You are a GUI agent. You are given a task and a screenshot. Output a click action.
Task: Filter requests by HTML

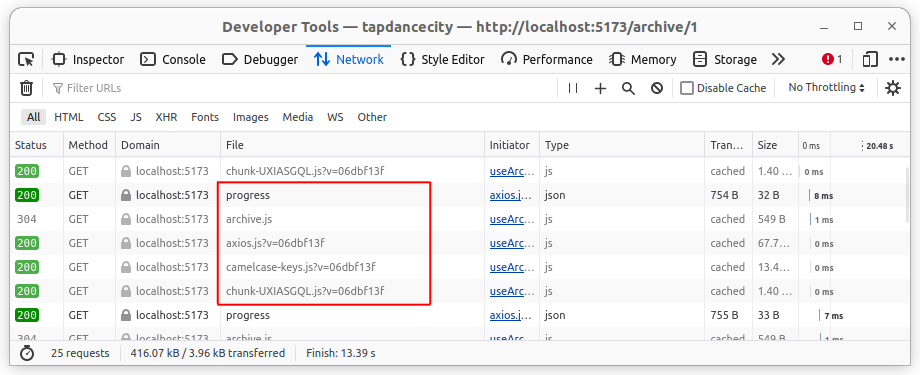(69, 117)
